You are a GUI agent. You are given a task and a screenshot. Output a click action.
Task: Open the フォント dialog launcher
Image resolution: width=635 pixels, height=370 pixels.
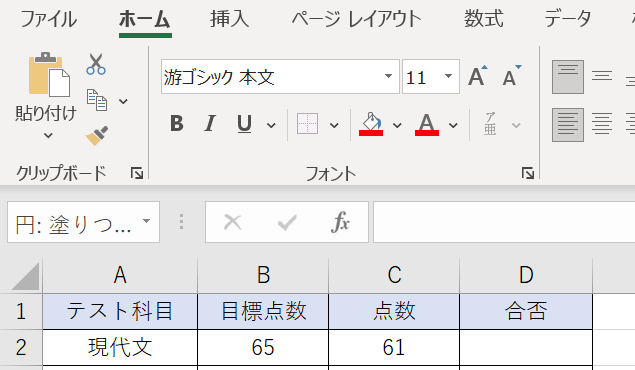pos(528,173)
